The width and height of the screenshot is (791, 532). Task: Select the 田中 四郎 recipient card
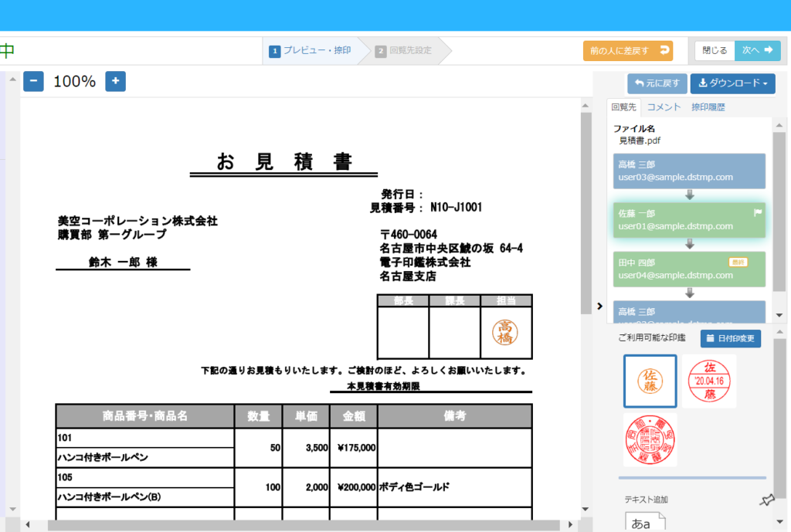[688, 269]
